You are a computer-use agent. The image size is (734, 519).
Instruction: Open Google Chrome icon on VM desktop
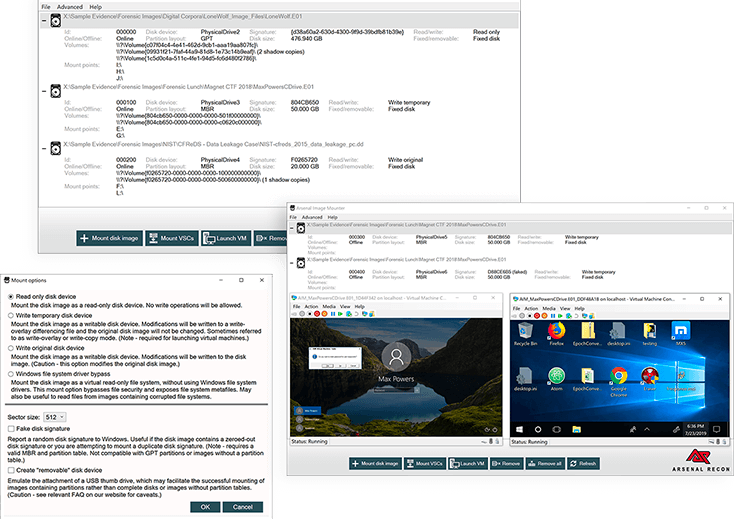click(618, 381)
